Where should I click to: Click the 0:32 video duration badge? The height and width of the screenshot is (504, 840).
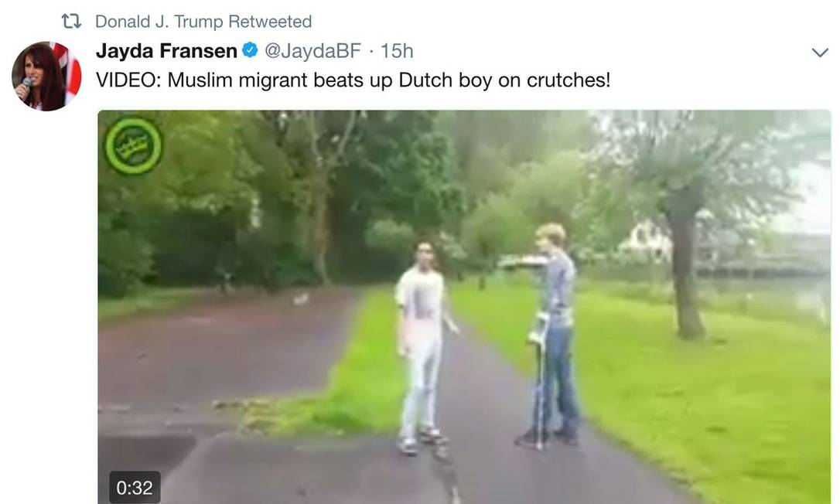coord(135,488)
